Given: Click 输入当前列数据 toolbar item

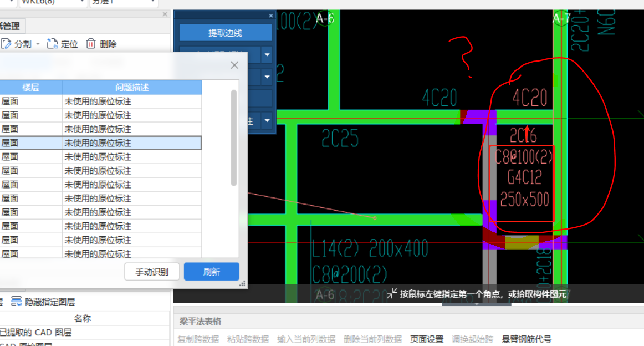Looking at the screenshot, I should (x=306, y=339).
